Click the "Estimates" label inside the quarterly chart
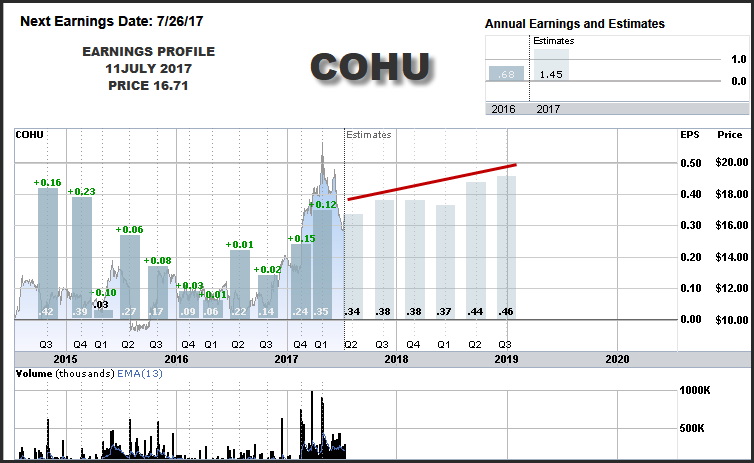754x463 pixels. (369, 135)
